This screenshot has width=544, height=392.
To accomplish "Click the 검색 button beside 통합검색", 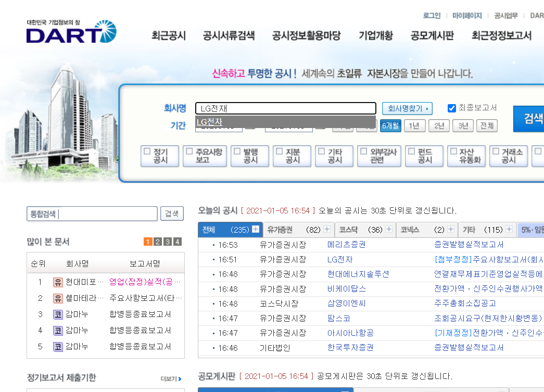I will pyautogui.click(x=172, y=213).
